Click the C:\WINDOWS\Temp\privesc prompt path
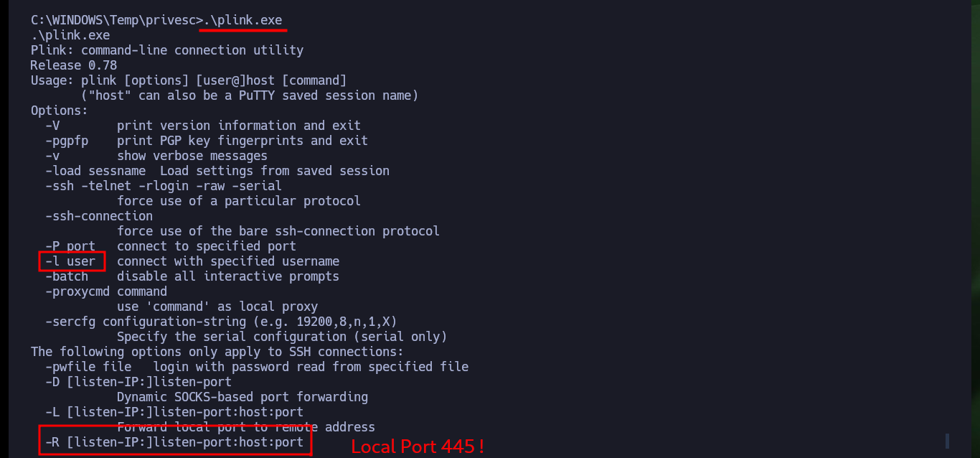This screenshot has height=458, width=980. pyautogui.click(x=113, y=20)
